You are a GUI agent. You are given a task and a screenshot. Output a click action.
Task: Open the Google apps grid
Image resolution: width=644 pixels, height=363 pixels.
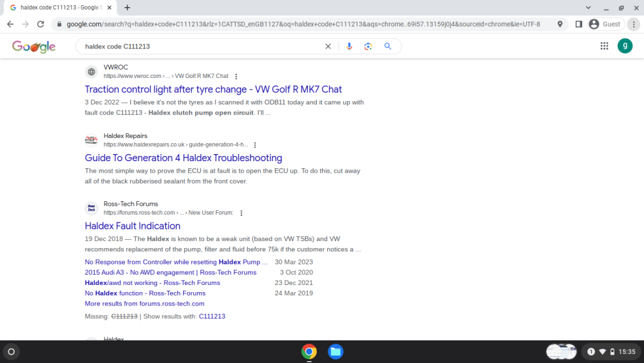[x=604, y=46]
